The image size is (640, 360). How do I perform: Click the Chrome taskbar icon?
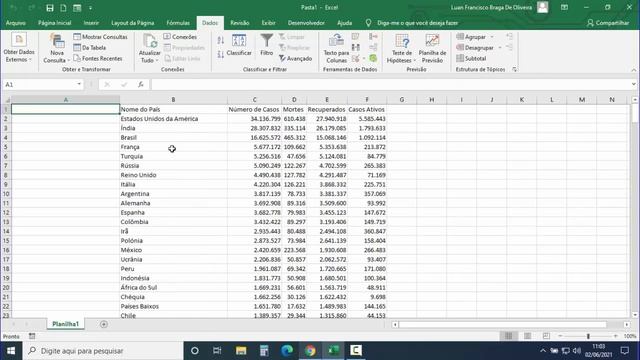[x=310, y=351]
